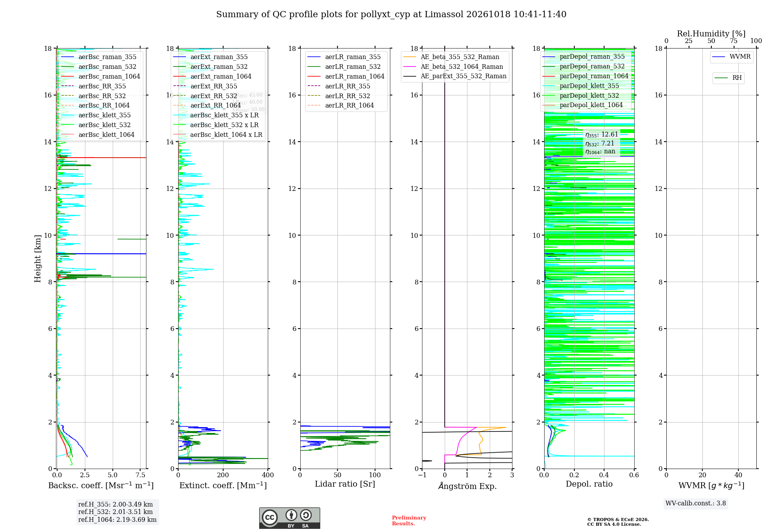Click the 'ref.H_355: 2.00-3.49 km' line

[x=115, y=505]
